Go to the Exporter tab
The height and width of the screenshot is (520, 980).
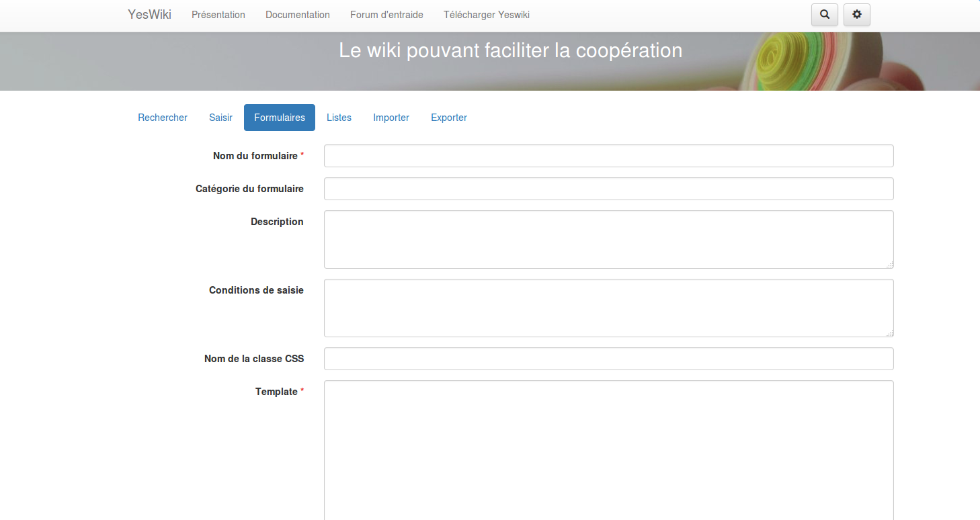pyautogui.click(x=449, y=118)
